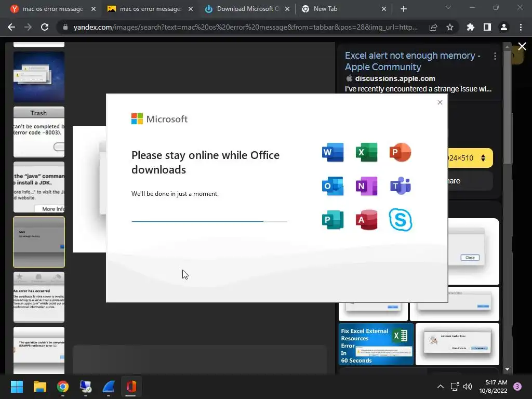Close the Office download dialog
Screen dimensions: 532x399
(x=440, y=102)
